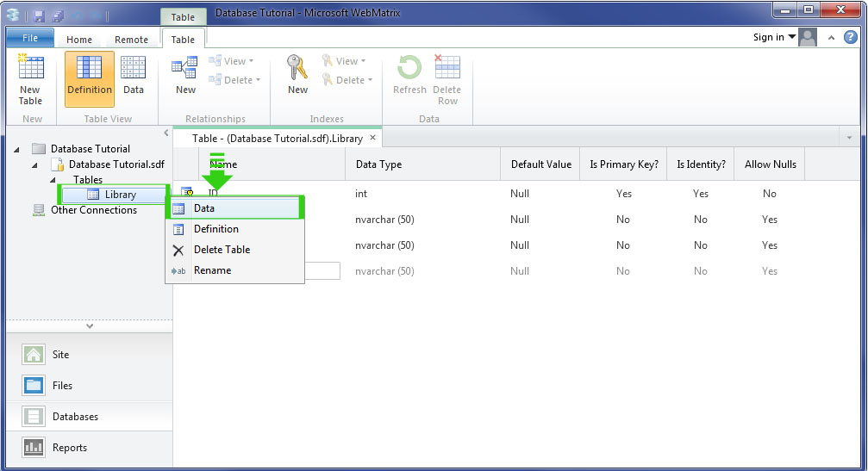Choose Rename from the context menu
Screen dimensions: 868x471
coord(234,270)
